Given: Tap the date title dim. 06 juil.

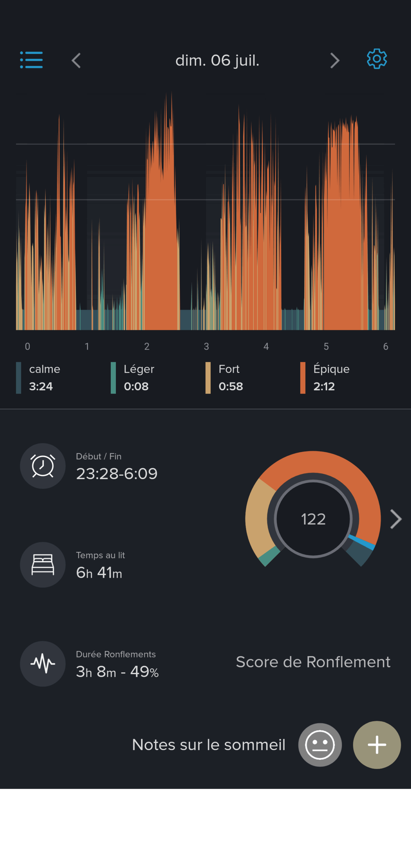Looking at the screenshot, I should tap(217, 61).
